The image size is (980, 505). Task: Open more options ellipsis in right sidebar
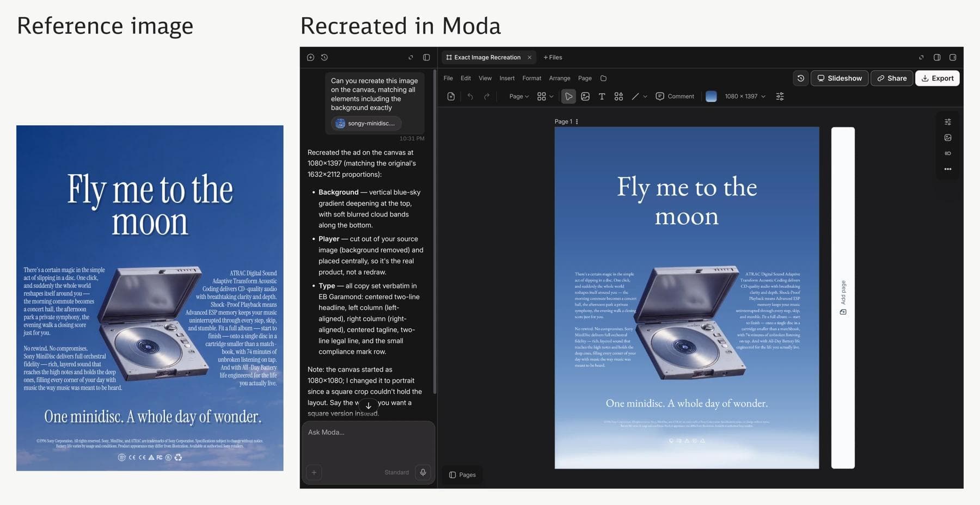coord(948,169)
